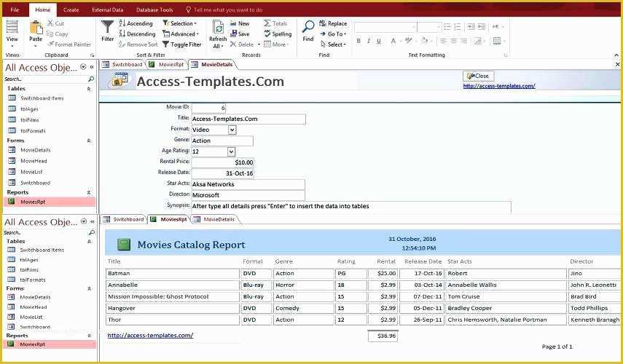This screenshot has height=364, width=623.
Task: Click the Synopsis text field
Action: [351, 207]
